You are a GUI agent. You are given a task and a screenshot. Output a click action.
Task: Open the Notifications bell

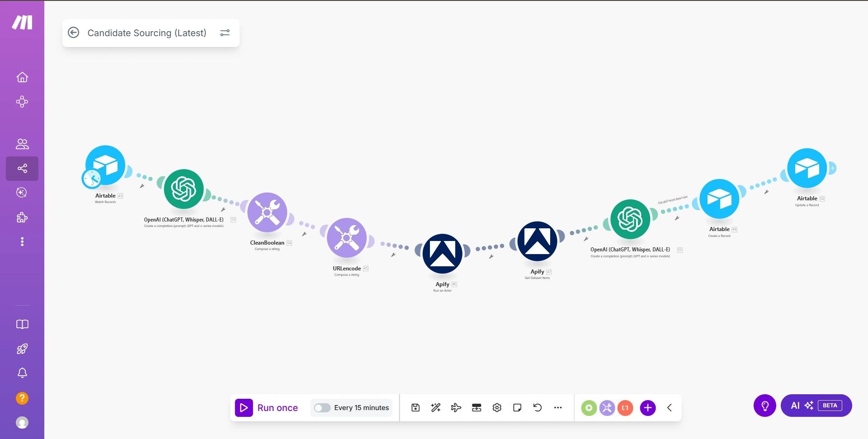(22, 373)
